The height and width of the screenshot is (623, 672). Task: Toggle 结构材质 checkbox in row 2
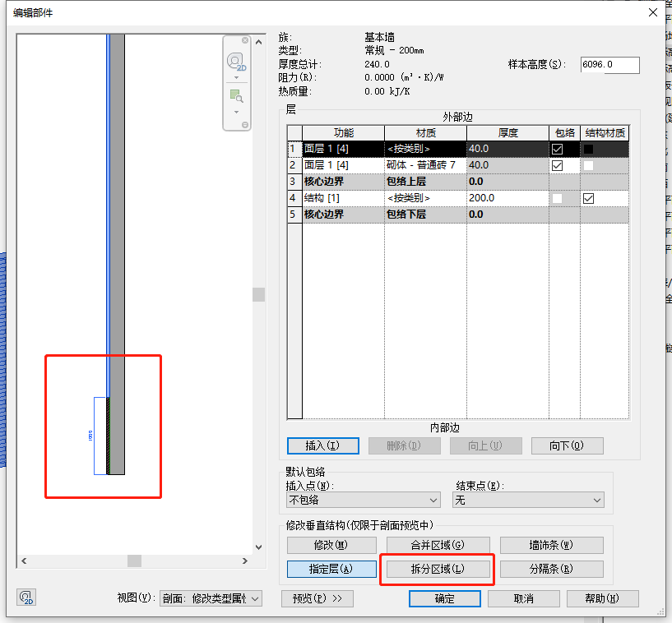point(588,165)
